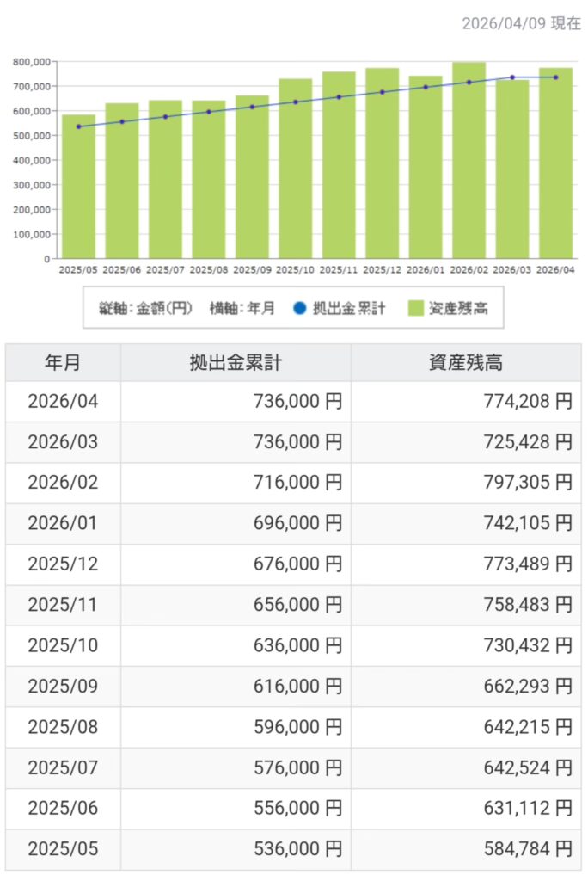588x881 pixels.
Task: Click the green 資産残高 legend swatch
Action: point(416,308)
